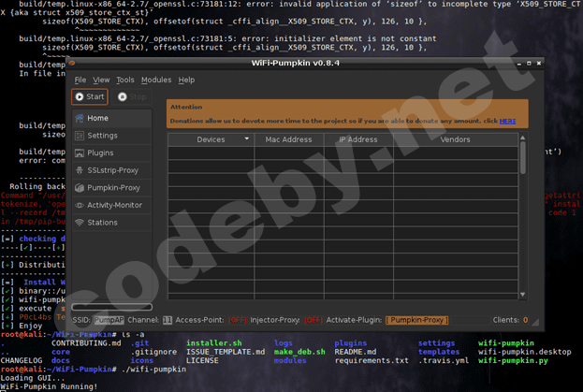Open the SSLstrip-Proxy sidebar tab
583x392 pixels.
pos(112,170)
